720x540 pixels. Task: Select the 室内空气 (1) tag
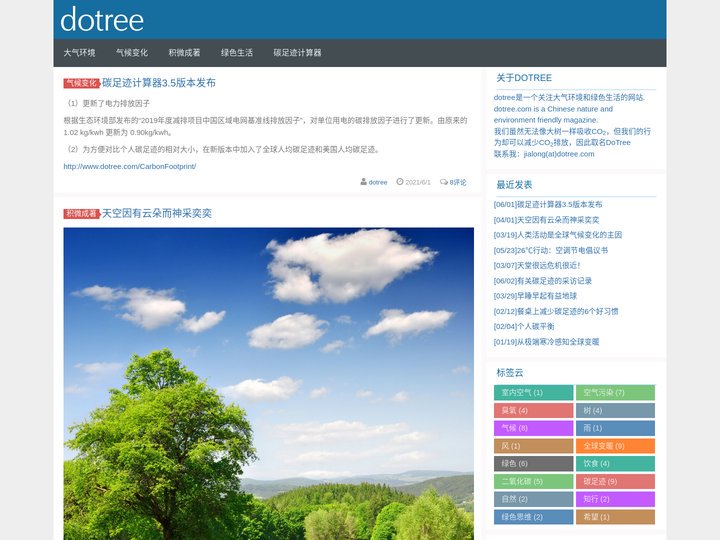click(x=534, y=393)
